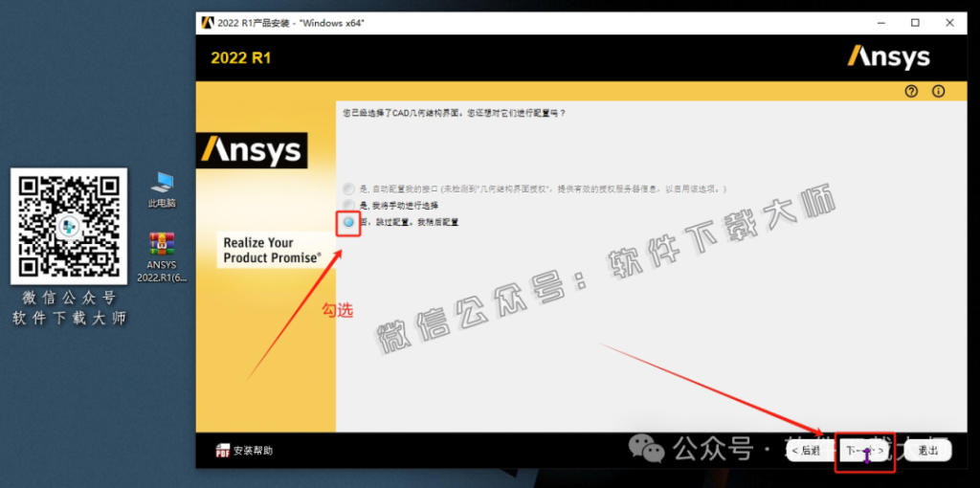This screenshot has width=980, height=488.
Task: Minimize the Ansys installer window
Action: point(881,23)
